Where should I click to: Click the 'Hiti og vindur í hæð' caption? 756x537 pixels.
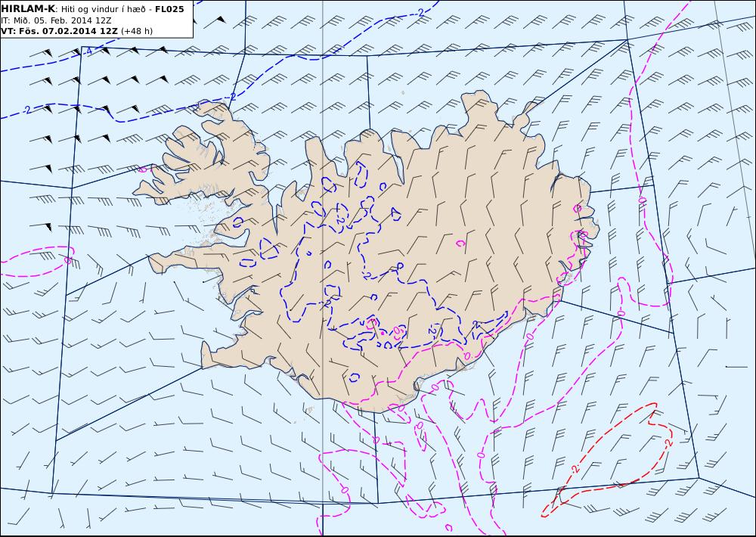click(103, 9)
